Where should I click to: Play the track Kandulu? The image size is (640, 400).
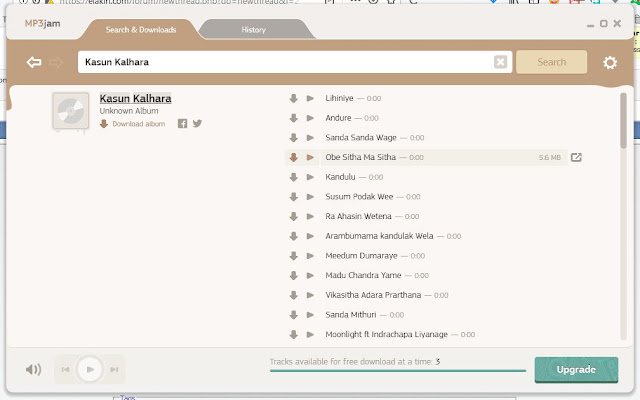[310, 177]
